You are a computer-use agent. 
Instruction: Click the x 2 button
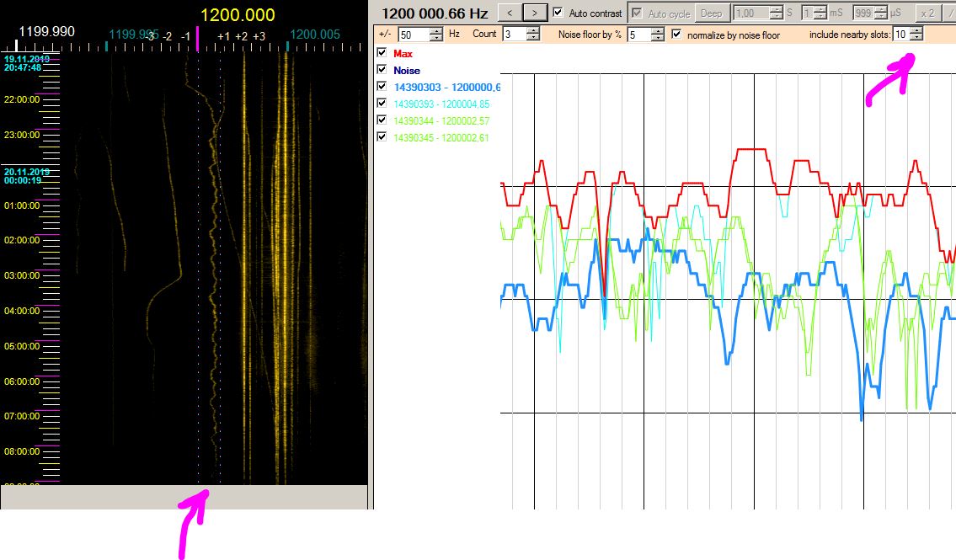click(x=927, y=13)
